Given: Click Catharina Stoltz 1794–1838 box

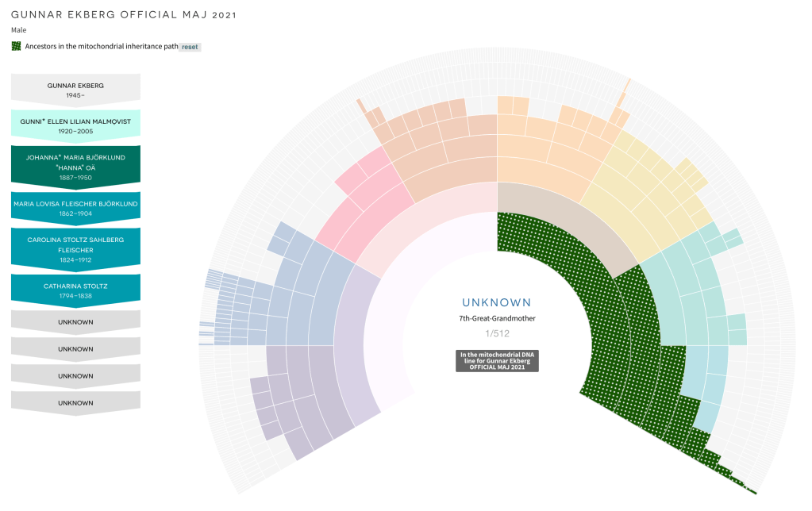Looking at the screenshot, I should pos(75,290).
